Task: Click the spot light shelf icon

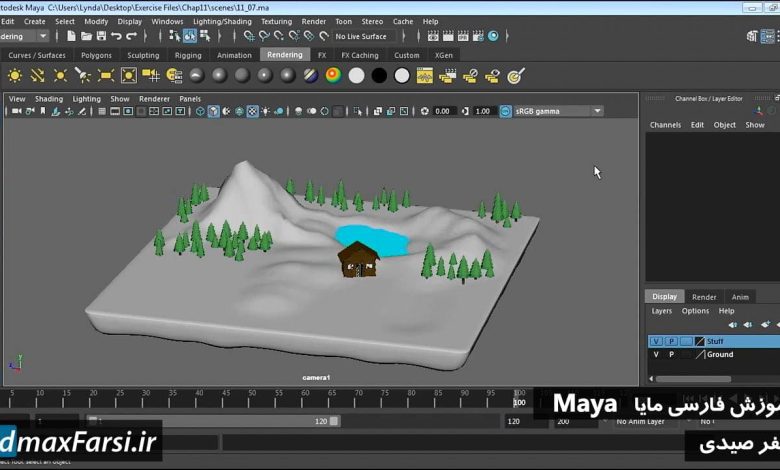Action: pyautogui.click(x=83, y=75)
